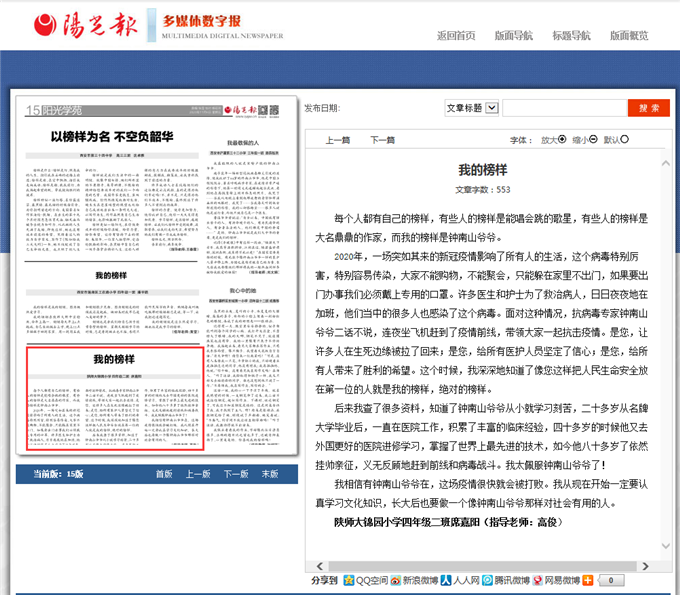Share article to 网易微博 icon
This screenshot has height=595, width=680.
(x=538, y=580)
